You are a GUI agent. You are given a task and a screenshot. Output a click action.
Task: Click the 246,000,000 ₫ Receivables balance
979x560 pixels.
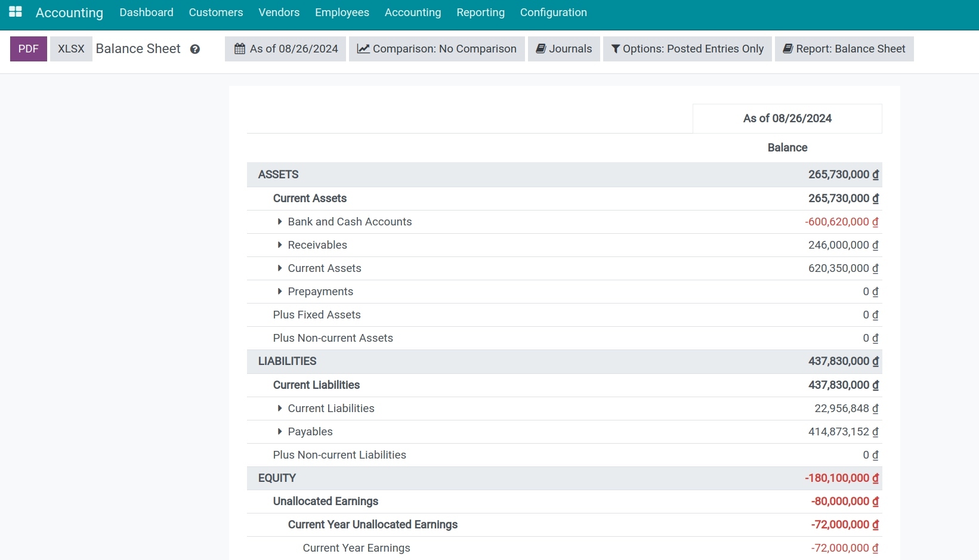(844, 245)
